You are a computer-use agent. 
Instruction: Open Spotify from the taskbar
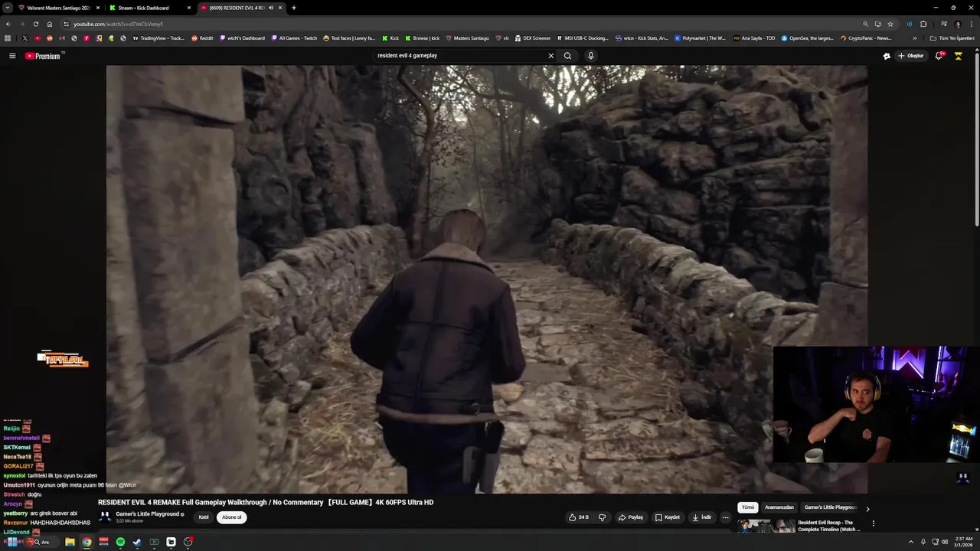pos(120,542)
